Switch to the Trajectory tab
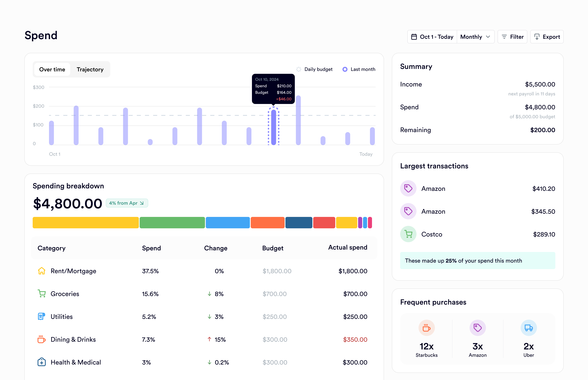This screenshot has width=588, height=380. [90, 69]
